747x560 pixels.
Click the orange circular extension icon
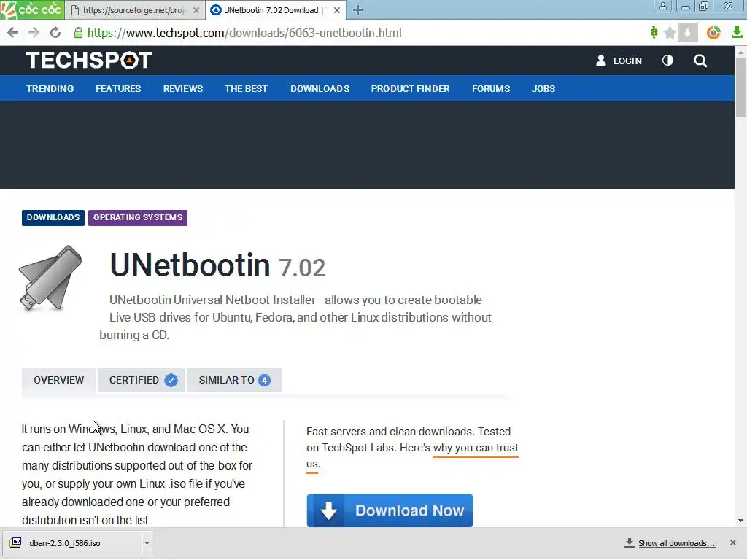(x=713, y=33)
